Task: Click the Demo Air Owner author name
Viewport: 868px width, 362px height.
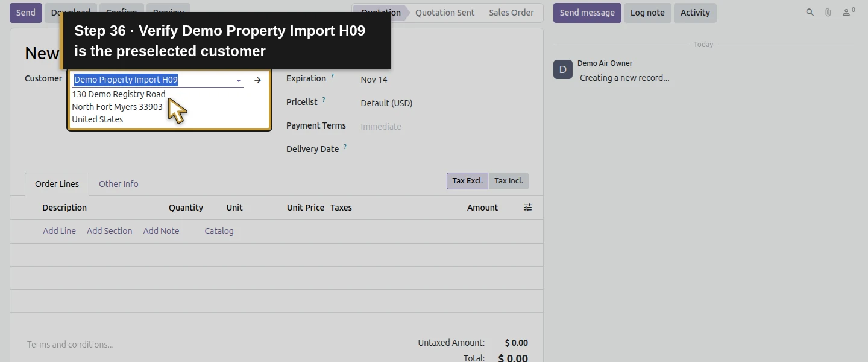Action: pos(605,63)
